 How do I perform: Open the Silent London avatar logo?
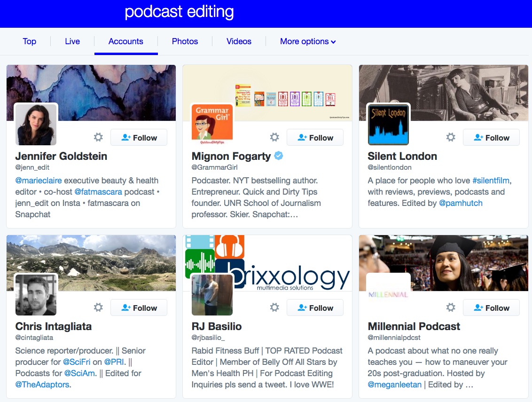tap(389, 125)
